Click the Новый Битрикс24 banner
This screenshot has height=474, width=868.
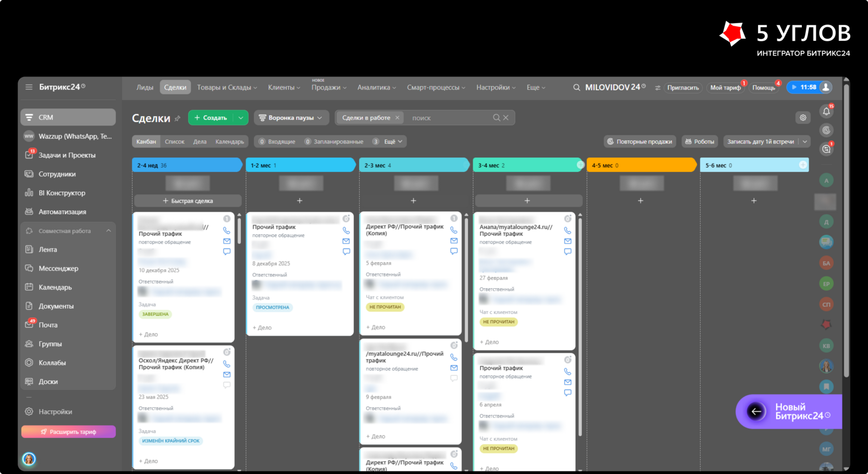789,412
